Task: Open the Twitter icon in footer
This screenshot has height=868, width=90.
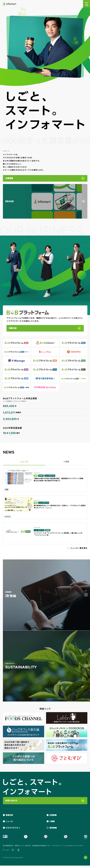Action: pos(13,850)
